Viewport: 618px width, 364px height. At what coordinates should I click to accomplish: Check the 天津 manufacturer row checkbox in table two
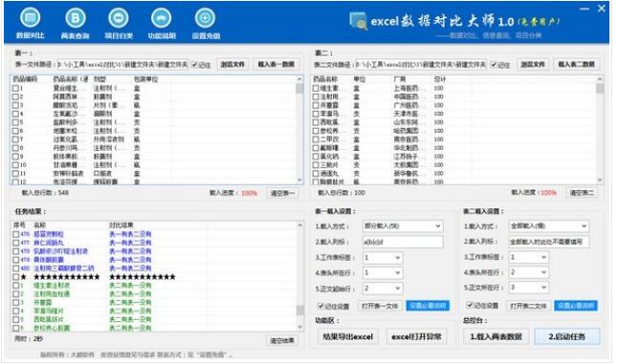316,114
